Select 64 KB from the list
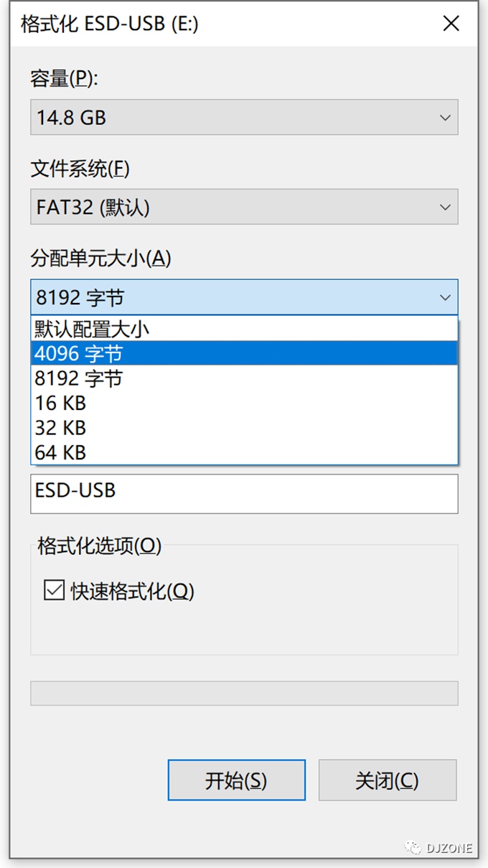488x868 pixels. (x=244, y=452)
